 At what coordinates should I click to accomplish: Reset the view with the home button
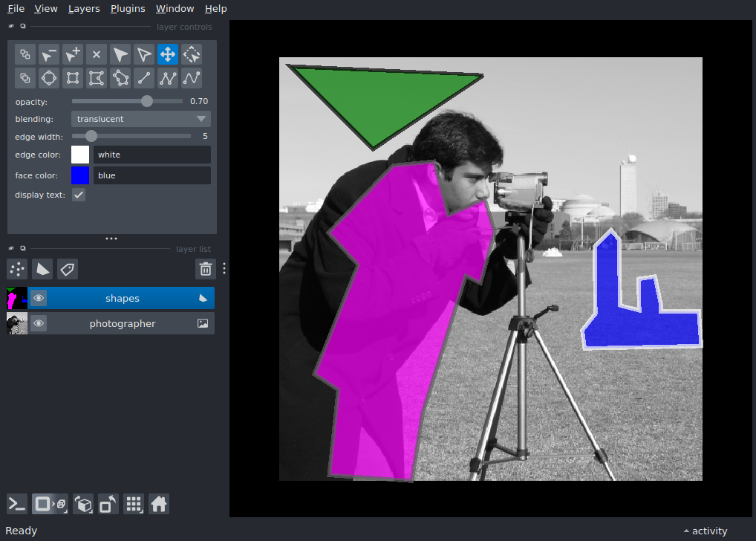tap(159, 504)
